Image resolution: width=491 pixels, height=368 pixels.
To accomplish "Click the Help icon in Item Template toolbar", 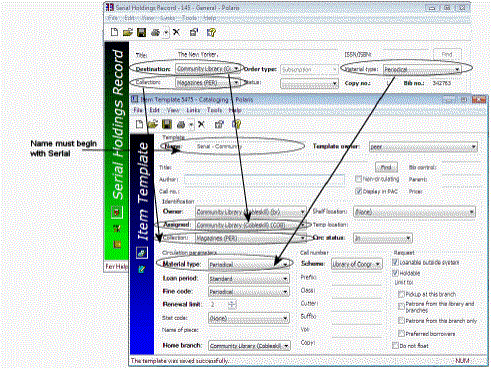I will pyautogui.click(x=237, y=125).
